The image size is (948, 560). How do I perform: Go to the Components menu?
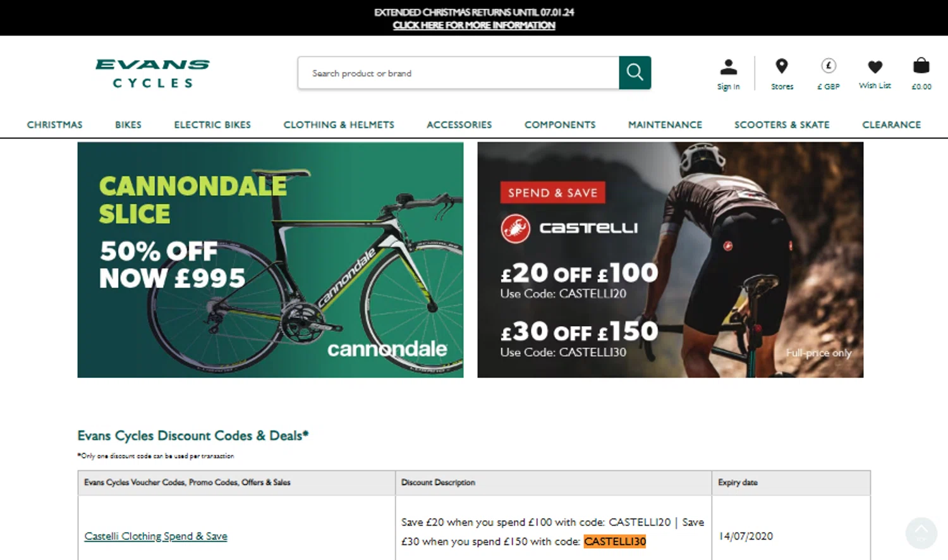point(560,125)
